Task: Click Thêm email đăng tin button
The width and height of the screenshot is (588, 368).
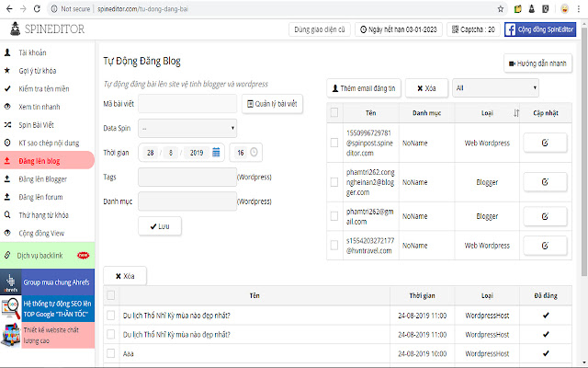Action: click(364, 89)
